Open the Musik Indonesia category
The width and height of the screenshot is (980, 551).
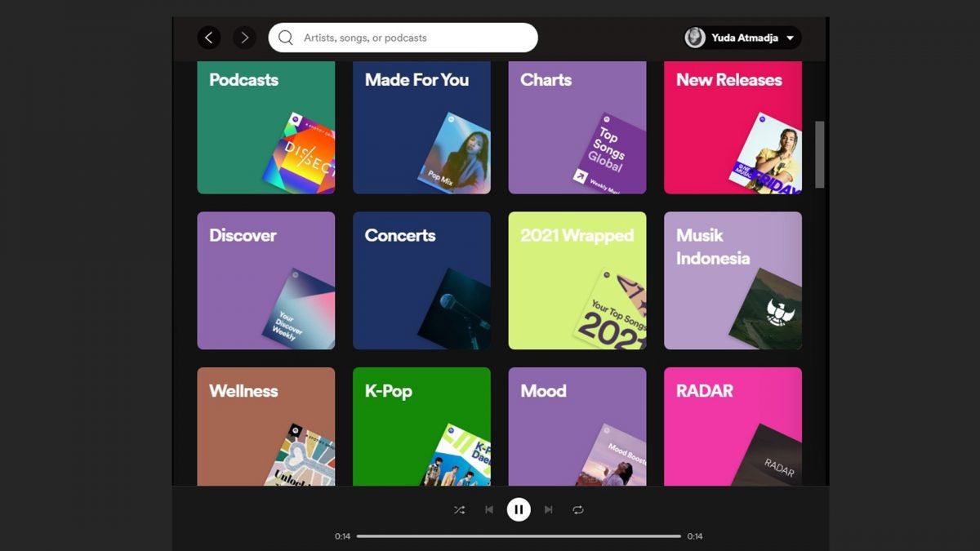pyautogui.click(x=733, y=281)
